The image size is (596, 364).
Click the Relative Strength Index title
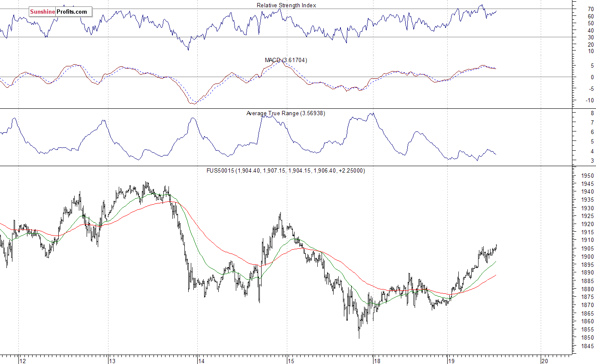(x=286, y=5)
